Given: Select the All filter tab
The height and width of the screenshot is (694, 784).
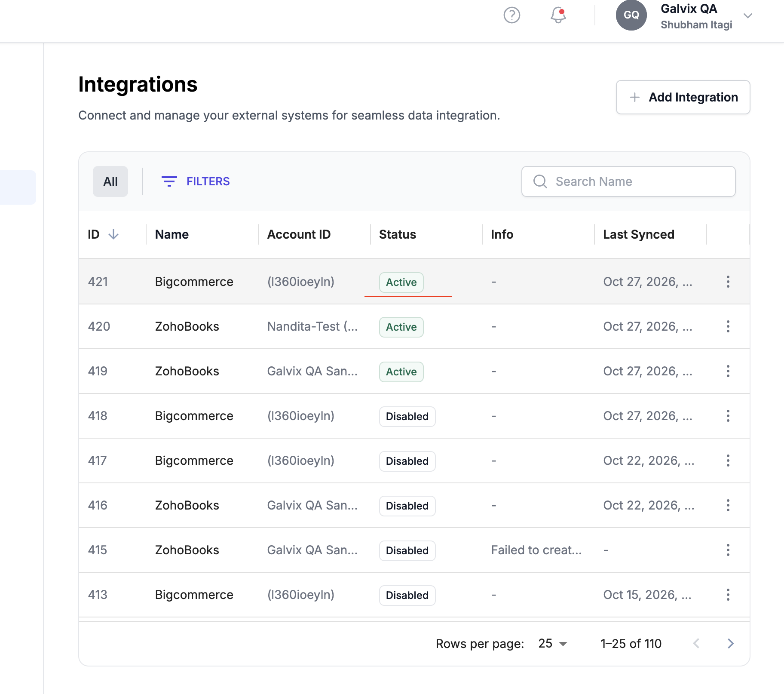Looking at the screenshot, I should [x=110, y=181].
